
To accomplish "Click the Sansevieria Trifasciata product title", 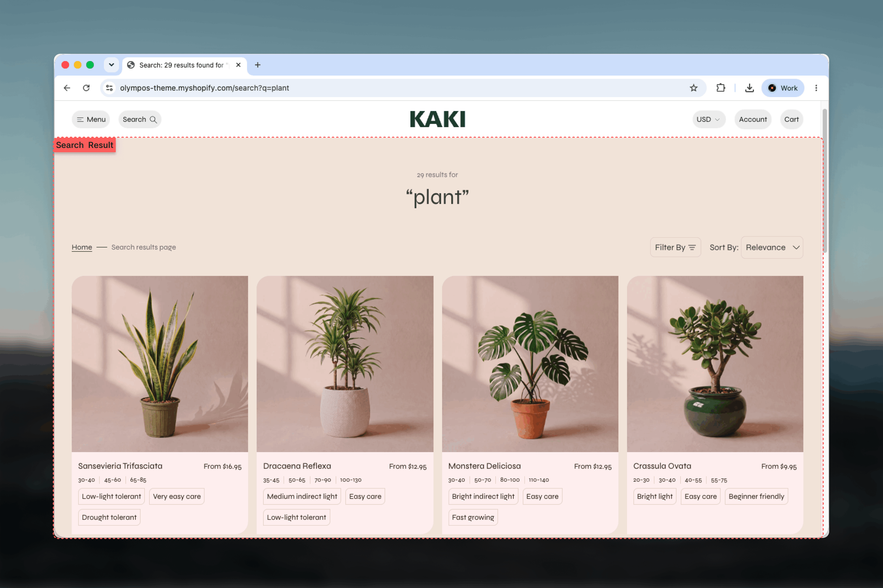I will [x=120, y=466].
